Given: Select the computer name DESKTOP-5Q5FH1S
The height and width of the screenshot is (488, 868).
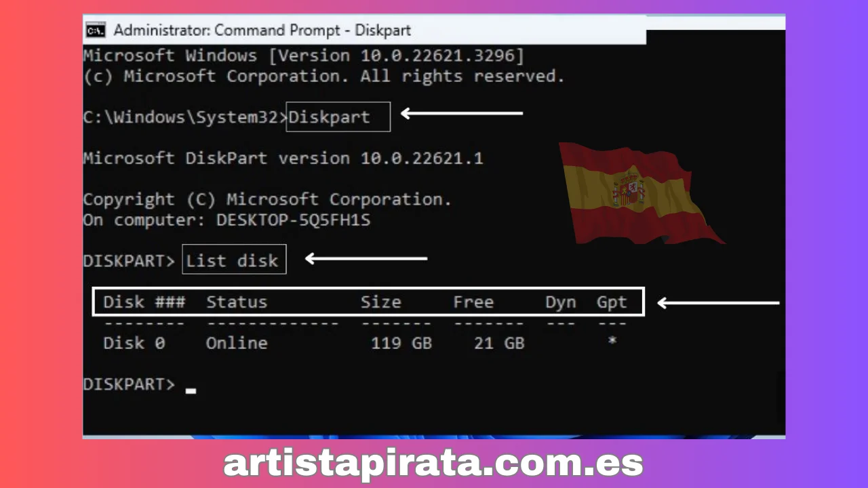Looking at the screenshot, I should [x=293, y=220].
